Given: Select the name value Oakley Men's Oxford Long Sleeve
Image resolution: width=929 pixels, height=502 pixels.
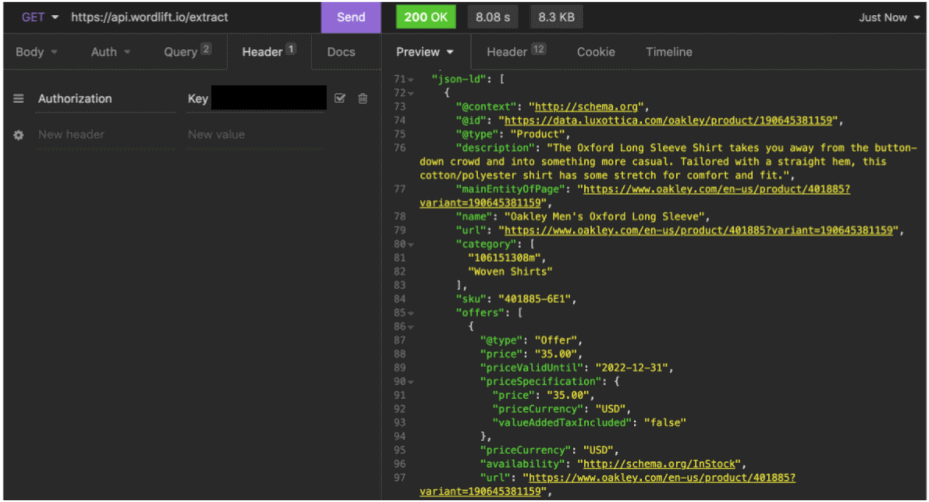Looking at the screenshot, I should click(604, 216).
